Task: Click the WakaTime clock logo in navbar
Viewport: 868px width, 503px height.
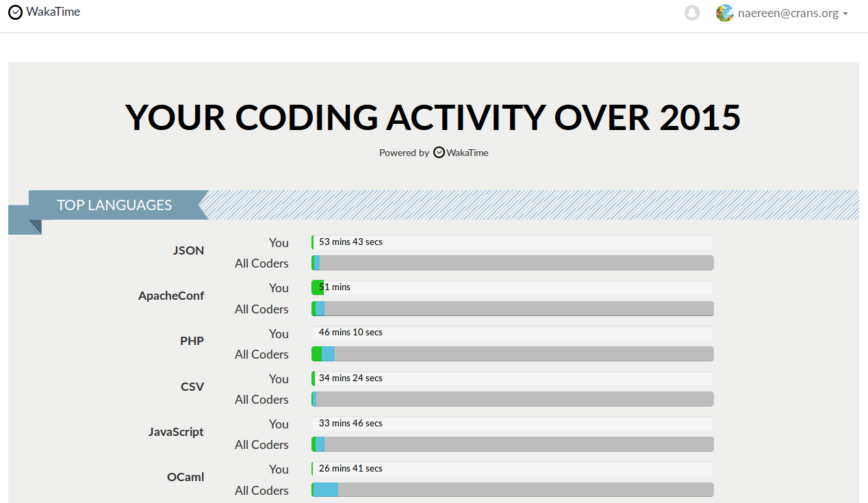Action: click(x=15, y=12)
